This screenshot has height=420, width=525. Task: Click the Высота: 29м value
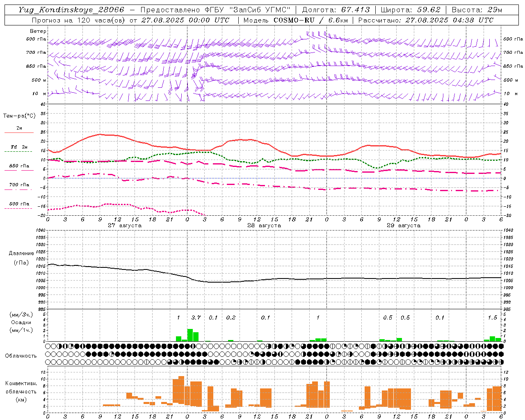point(477,10)
